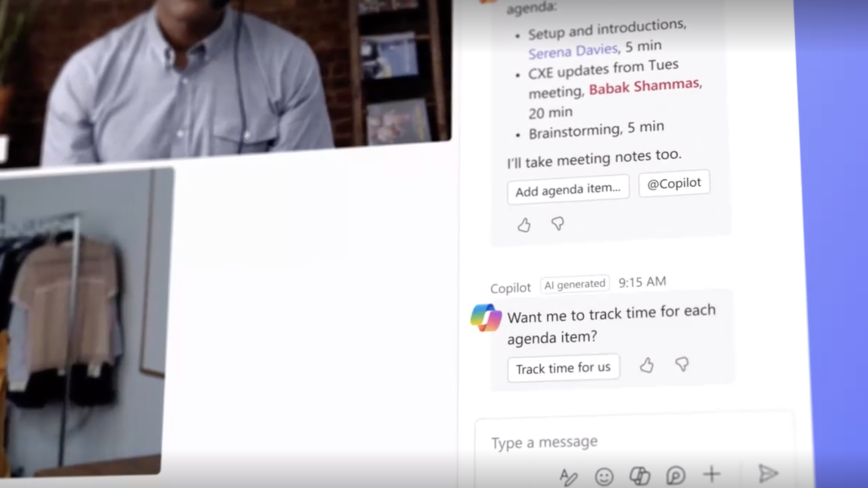Click the emoji picker icon in message toolbar
The width and height of the screenshot is (868, 488).
(603, 475)
